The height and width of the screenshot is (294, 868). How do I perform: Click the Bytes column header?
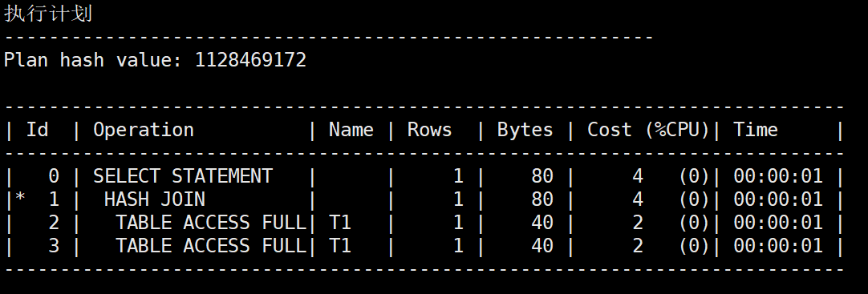point(525,131)
